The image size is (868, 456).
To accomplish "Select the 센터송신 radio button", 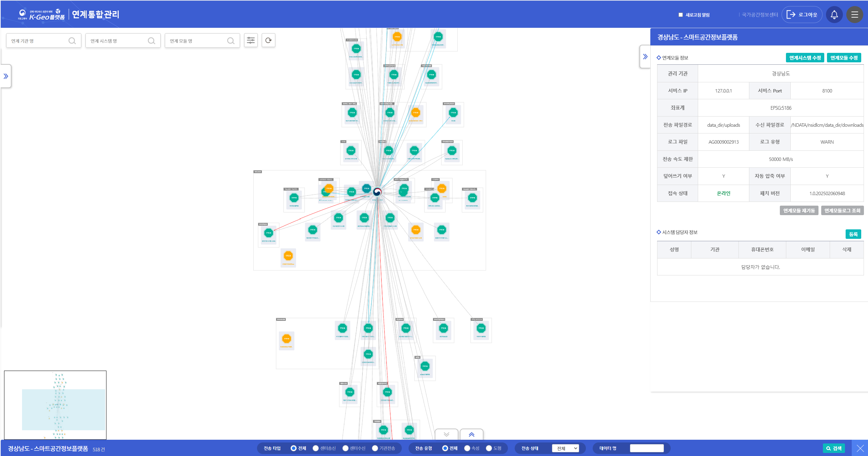I will [315, 448].
